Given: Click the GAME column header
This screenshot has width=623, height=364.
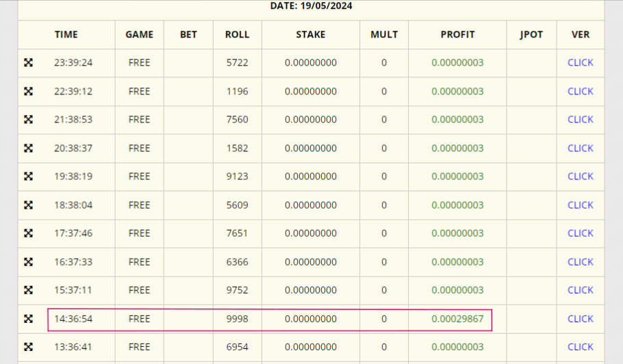Looking at the screenshot, I should [x=140, y=34].
